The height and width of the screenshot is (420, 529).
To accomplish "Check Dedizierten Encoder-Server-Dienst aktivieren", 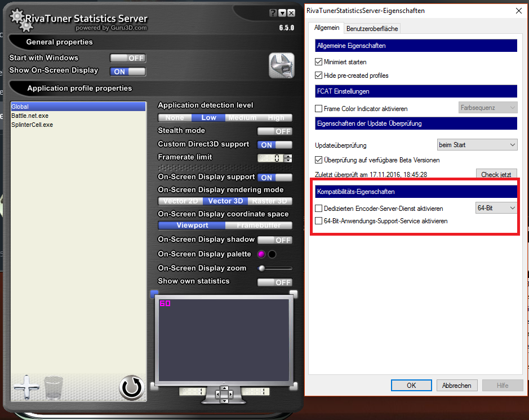I will point(318,209).
